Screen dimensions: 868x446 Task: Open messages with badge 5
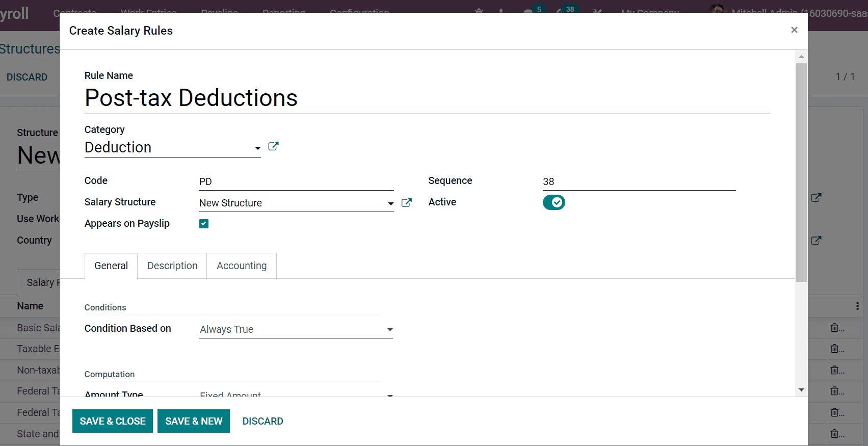534,9
